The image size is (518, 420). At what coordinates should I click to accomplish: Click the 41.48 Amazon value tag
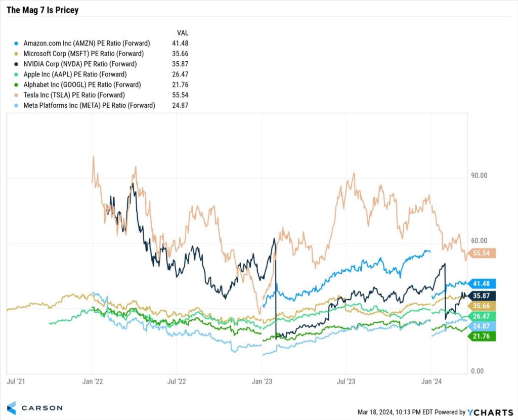click(x=483, y=284)
